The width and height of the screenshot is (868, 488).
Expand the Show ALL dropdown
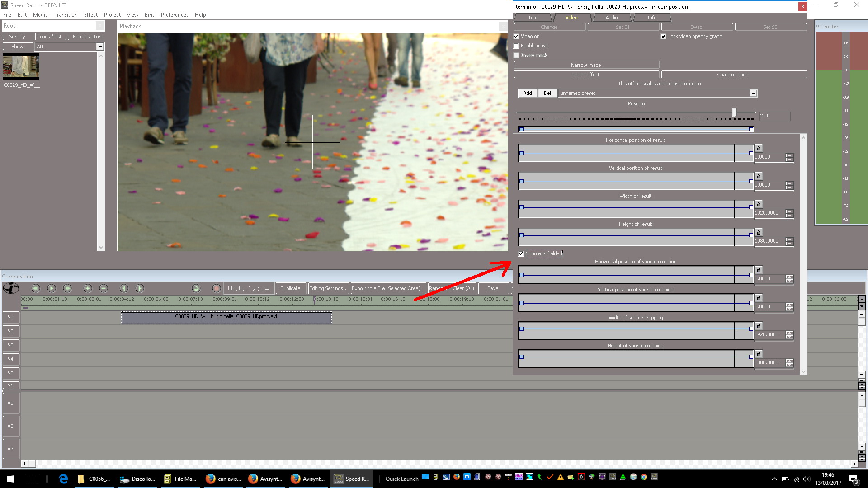99,47
